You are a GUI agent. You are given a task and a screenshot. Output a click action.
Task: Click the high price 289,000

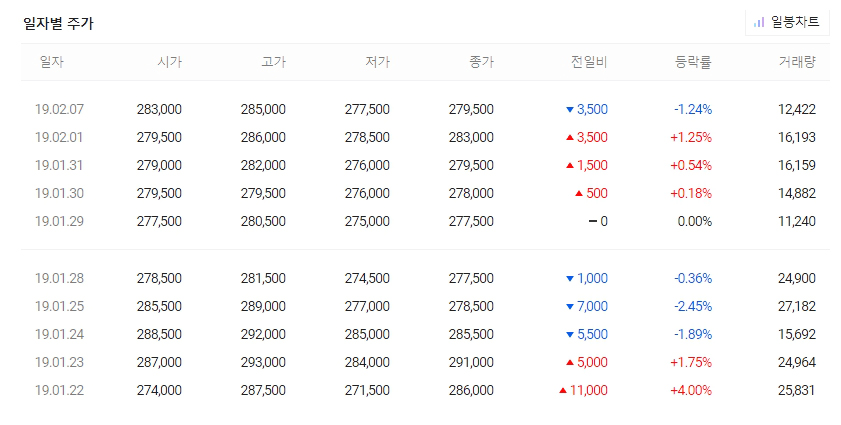[x=263, y=306]
